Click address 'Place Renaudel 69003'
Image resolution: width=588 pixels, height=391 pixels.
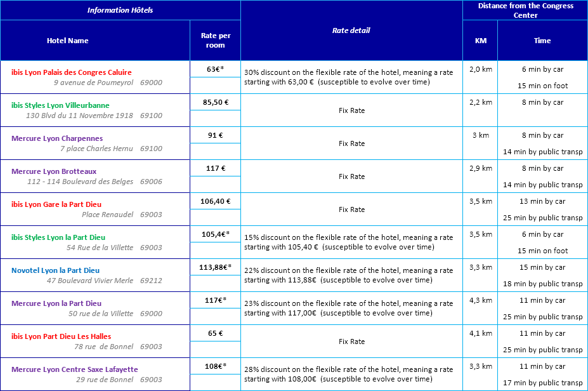coord(122,215)
